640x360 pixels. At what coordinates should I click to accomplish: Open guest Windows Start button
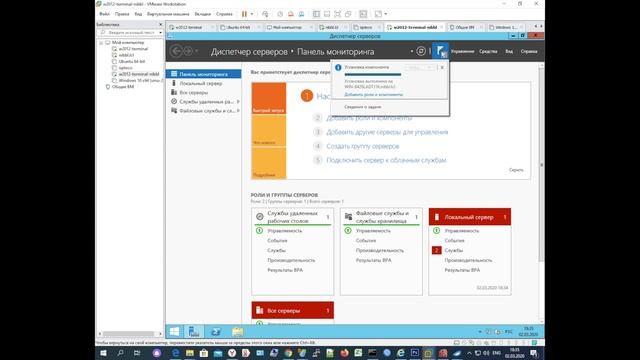click(x=174, y=331)
